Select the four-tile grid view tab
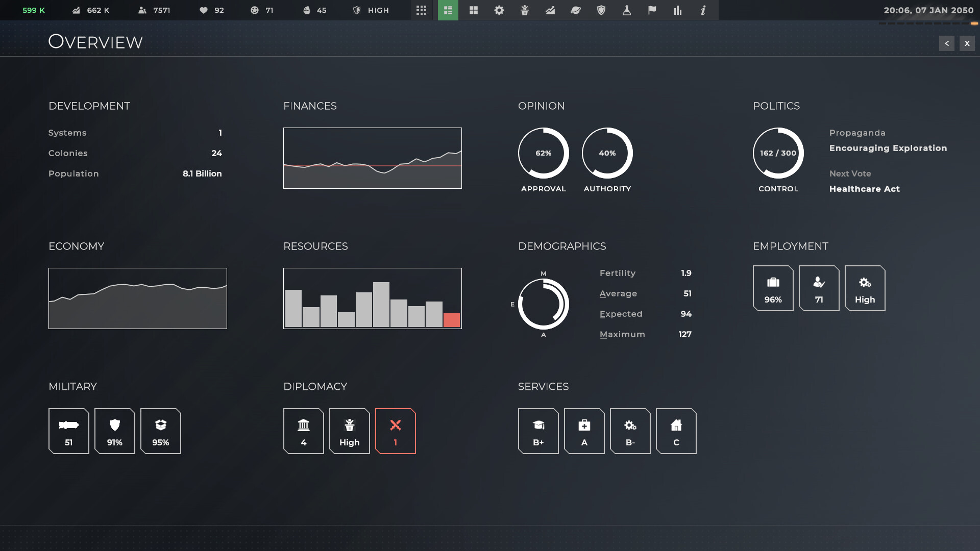This screenshot has width=980, height=551. [473, 10]
